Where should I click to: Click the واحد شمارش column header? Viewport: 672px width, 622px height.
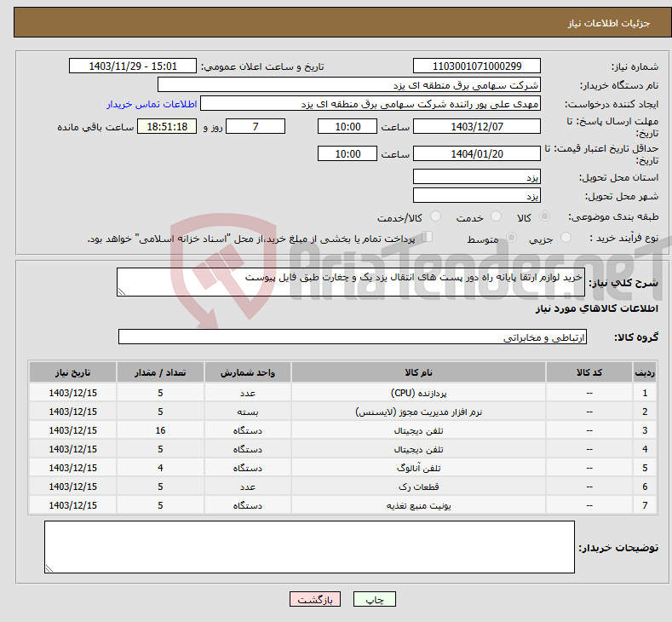(x=248, y=372)
